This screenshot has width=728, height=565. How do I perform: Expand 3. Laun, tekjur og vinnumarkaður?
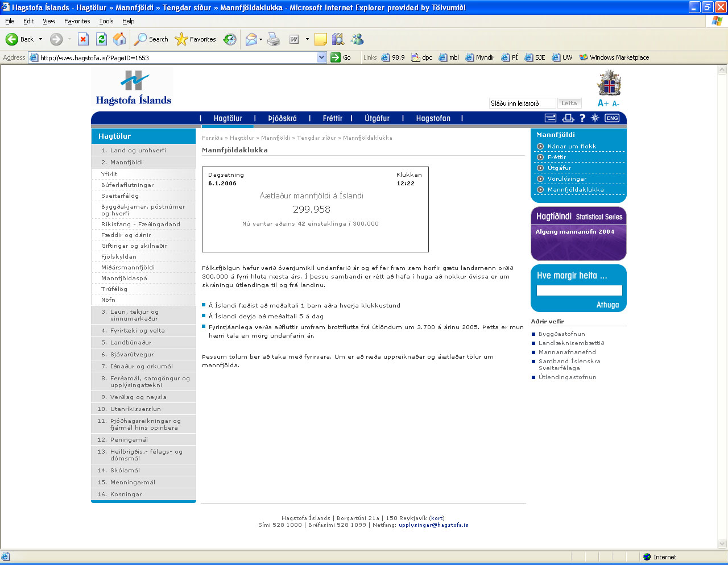pos(143,315)
